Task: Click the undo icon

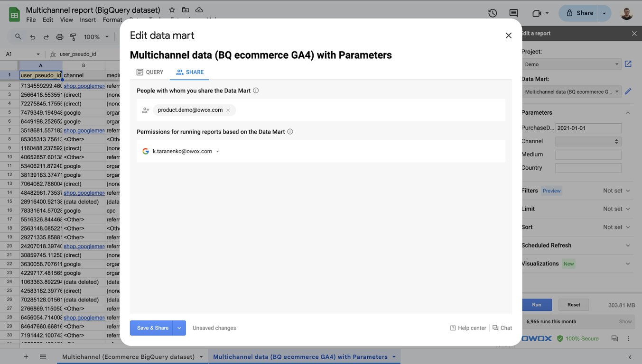Action: (x=33, y=36)
